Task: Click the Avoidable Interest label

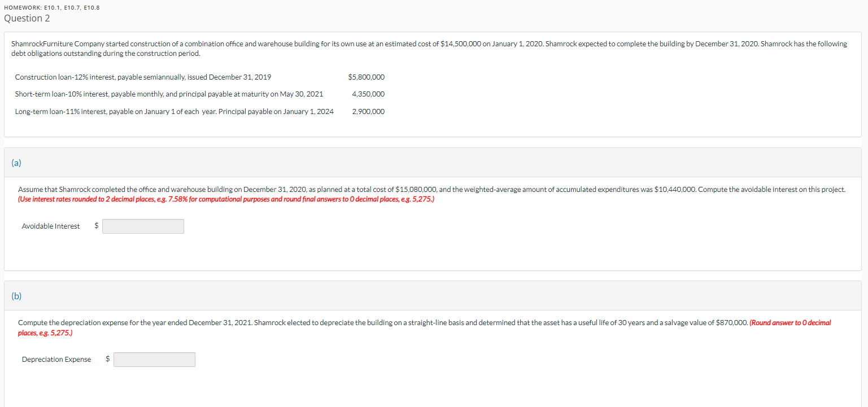Action: [50, 226]
